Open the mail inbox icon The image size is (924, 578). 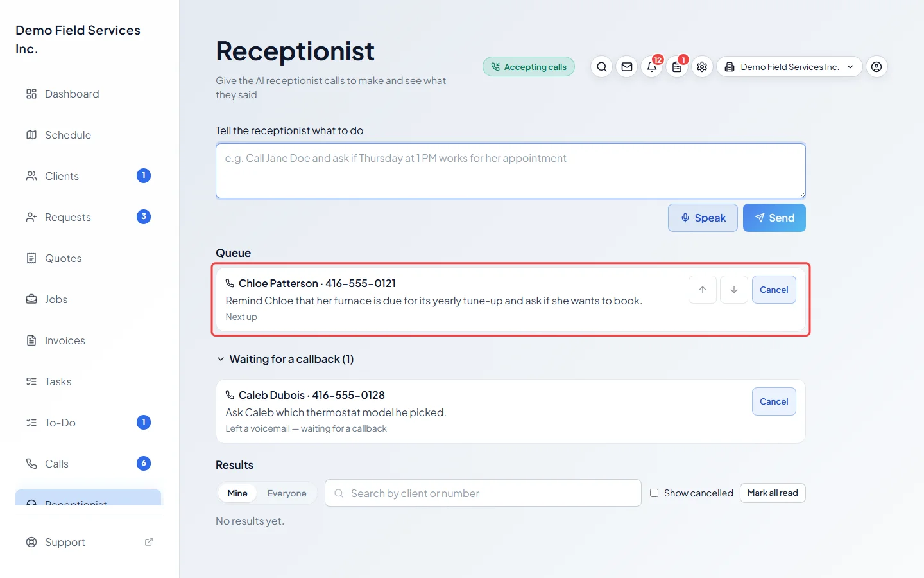627,67
